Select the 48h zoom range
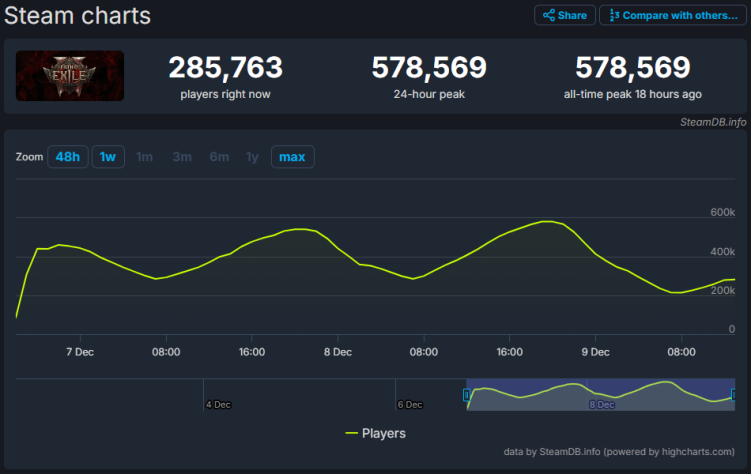The width and height of the screenshot is (751, 474). pos(68,157)
